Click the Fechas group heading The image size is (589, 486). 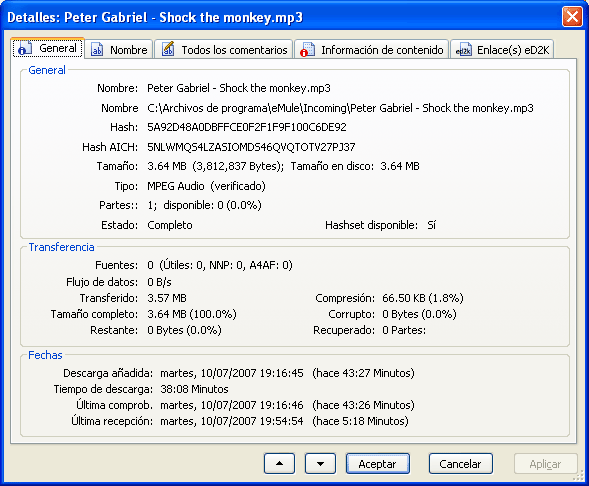[x=45, y=355]
